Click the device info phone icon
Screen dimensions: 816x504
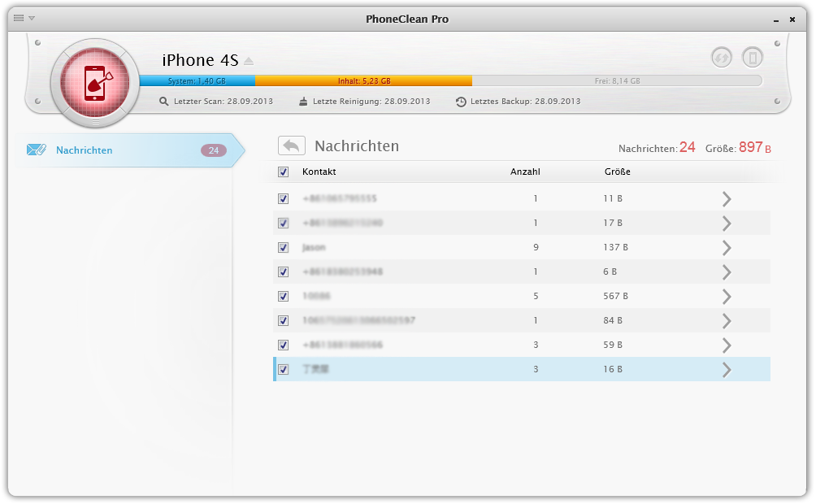pyautogui.click(x=753, y=57)
